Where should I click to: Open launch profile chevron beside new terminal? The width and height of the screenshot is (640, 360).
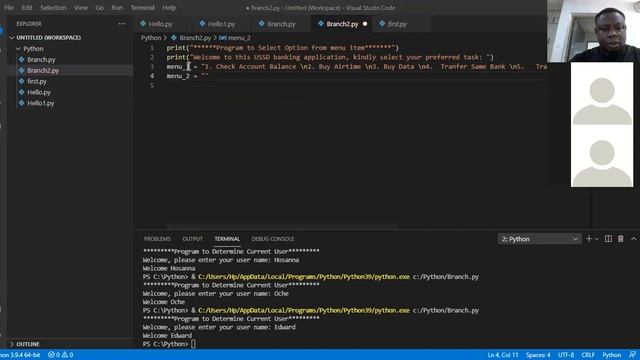pos(597,239)
